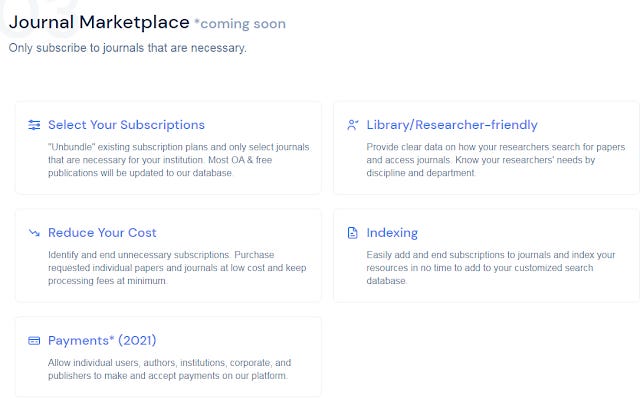Select the Reduce Your Cost heading
This screenshot has width=640, height=399.
pyautogui.click(x=102, y=233)
